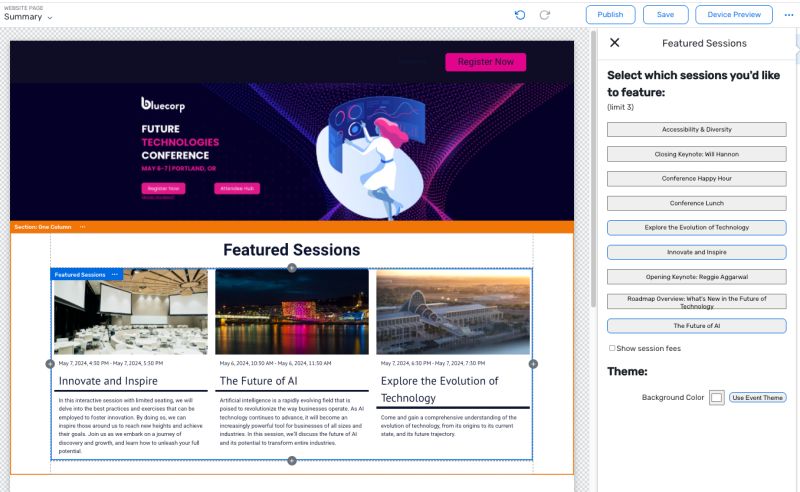This screenshot has width=800, height=492.
Task: Click the redo arrow icon
Action: (x=545, y=15)
